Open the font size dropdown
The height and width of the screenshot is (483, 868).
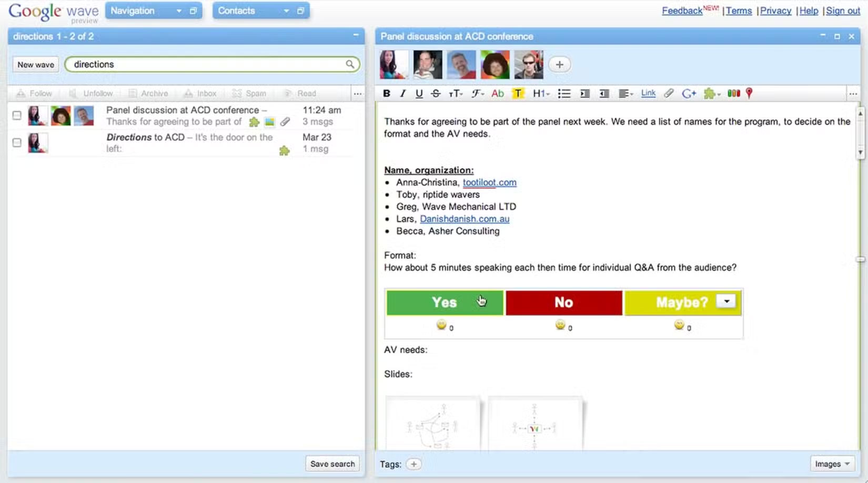[x=456, y=94]
